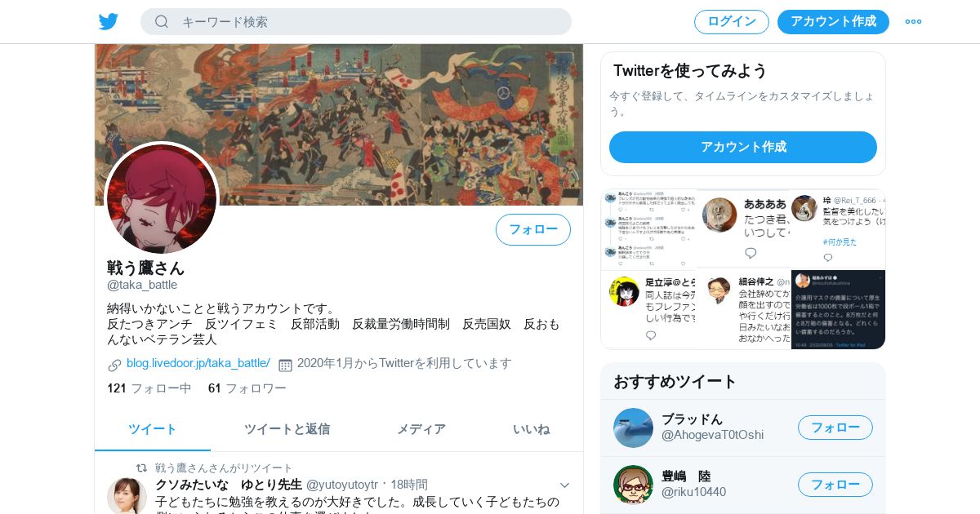Screen dimensions: 980x514
Task: Open the blog.livedoor.jp/taka_battle/ link
Action: point(198,363)
